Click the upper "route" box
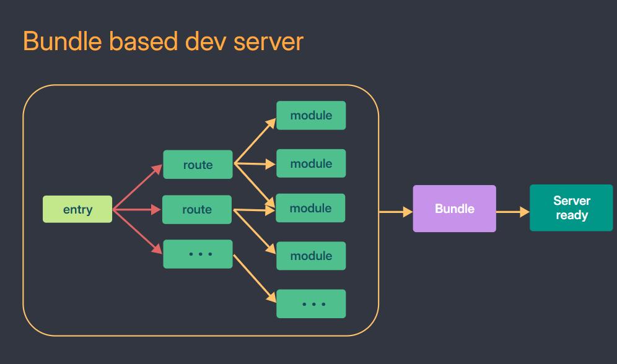 [x=198, y=165]
